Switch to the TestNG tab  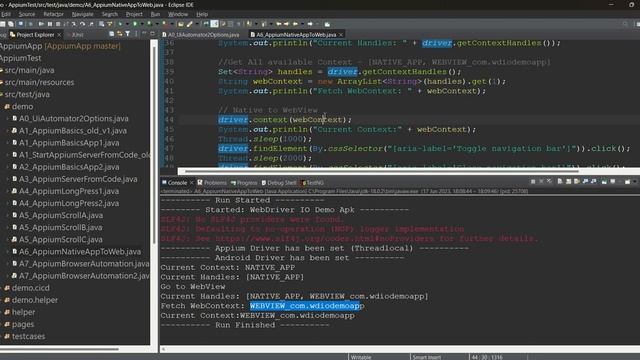point(313,182)
